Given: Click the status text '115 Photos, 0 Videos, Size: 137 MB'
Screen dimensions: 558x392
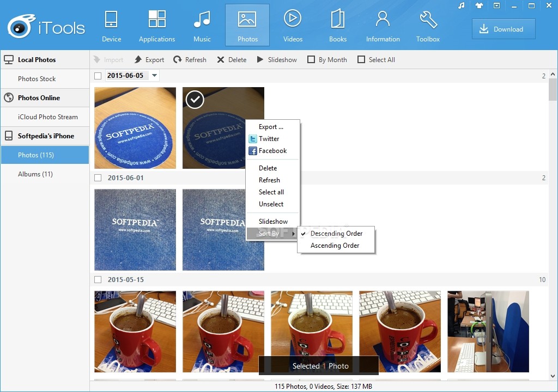Looking at the screenshot, I should (x=323, y=387).
